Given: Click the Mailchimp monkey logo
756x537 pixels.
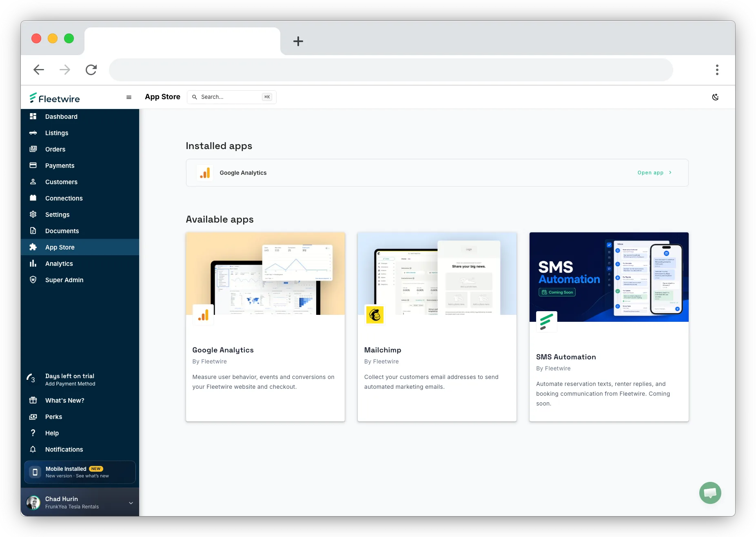Looking at the screenshot, I should click(x=375, y=315).
